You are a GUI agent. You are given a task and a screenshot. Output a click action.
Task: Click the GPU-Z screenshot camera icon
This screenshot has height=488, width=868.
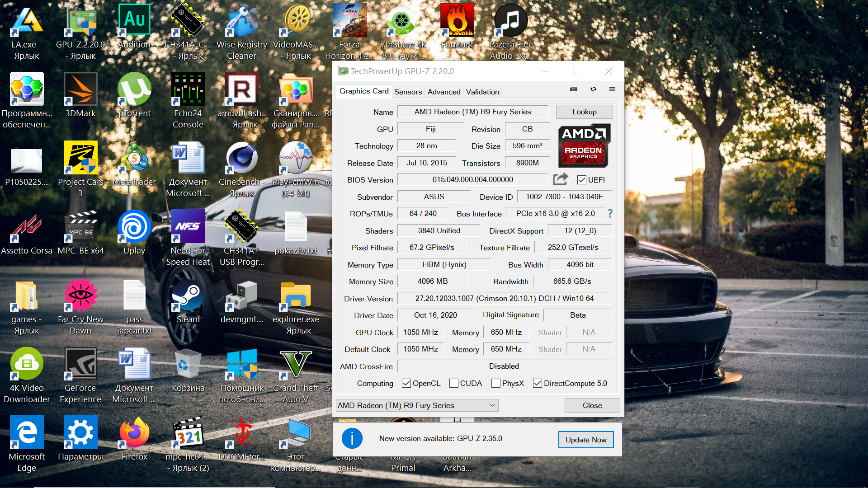tap(574, 89)
